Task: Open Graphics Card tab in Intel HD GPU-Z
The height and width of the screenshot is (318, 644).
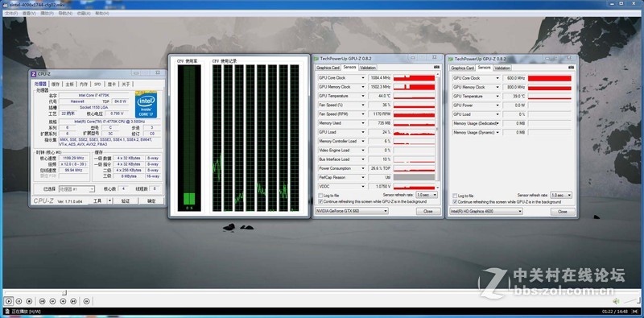Action: pos(462,68)
